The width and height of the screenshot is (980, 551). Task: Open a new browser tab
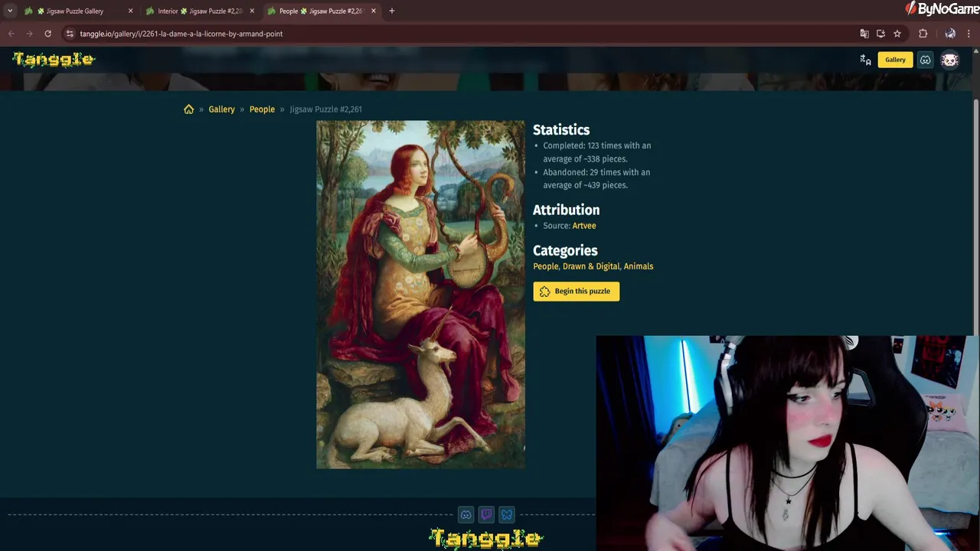[392, 11]
